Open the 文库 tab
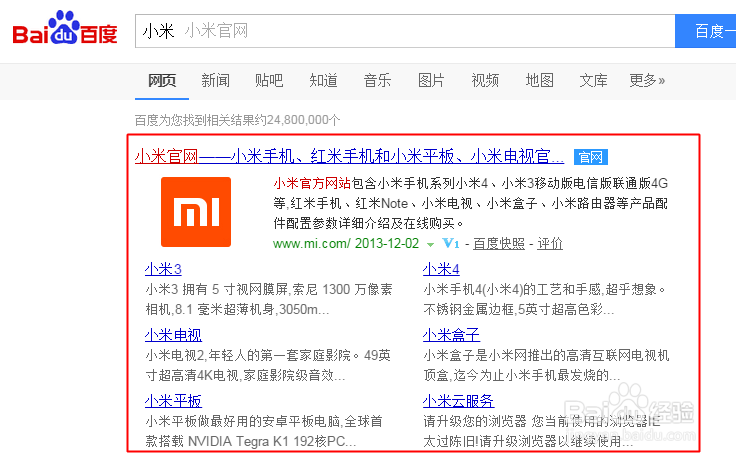736x461 pixels. 593,81
